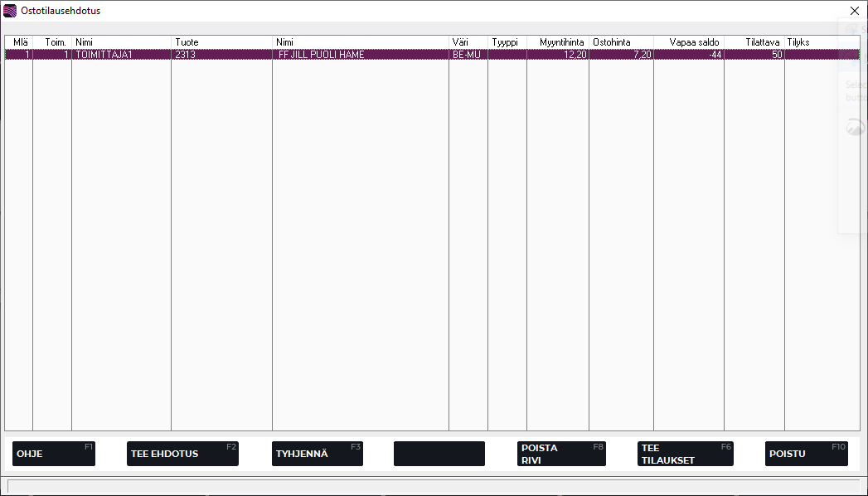Viewport: 868px width, 496px height.
Task: Create orders with TEE TILAUKSET
Action: click(x=685, y=454)
